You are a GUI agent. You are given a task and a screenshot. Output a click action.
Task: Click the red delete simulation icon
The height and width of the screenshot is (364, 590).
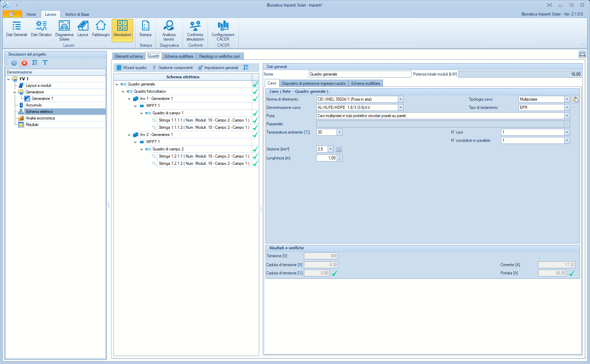(24, 63)
